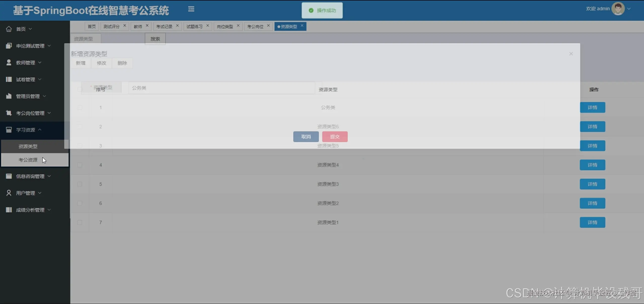Click the admin avatar picture
Viewport: 644px width, 304px height.
coord(618,9)
